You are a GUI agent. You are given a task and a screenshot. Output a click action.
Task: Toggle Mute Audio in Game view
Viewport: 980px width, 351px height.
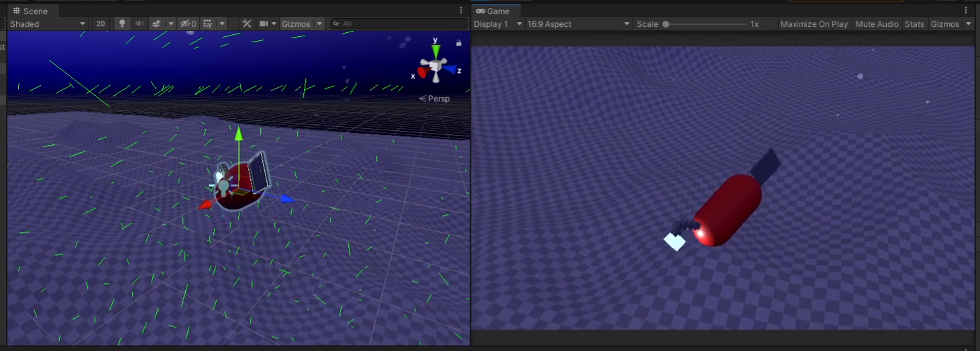[x=877, y=23]
